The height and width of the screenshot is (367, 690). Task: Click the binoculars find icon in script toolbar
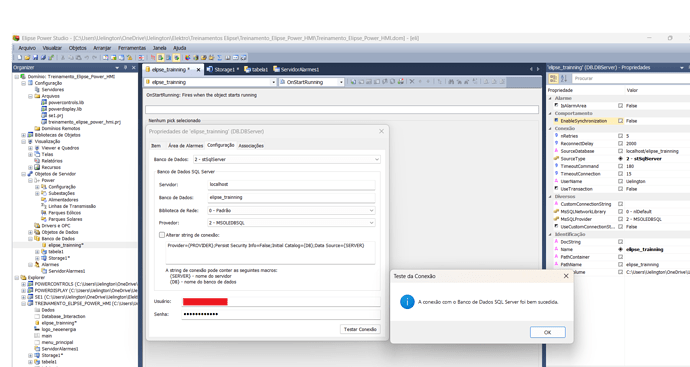pyautogui.click(x=451, y=81)
